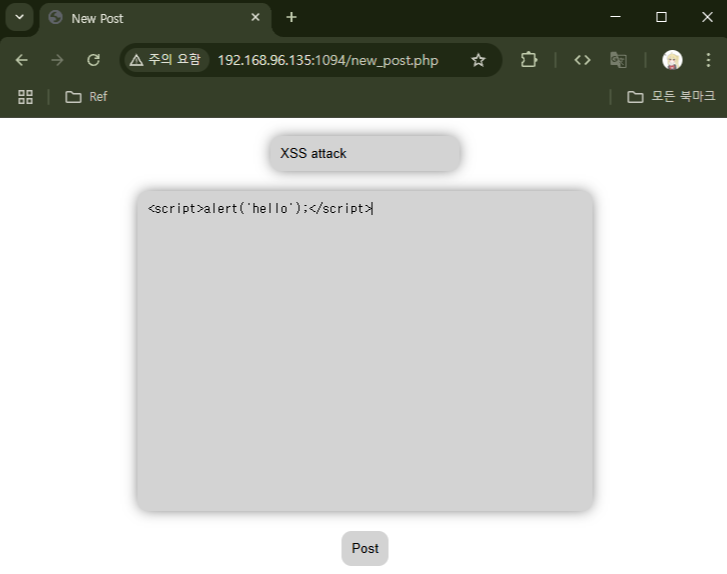
Task: Open the extensions puzzle menu
Action: (529, 60)
